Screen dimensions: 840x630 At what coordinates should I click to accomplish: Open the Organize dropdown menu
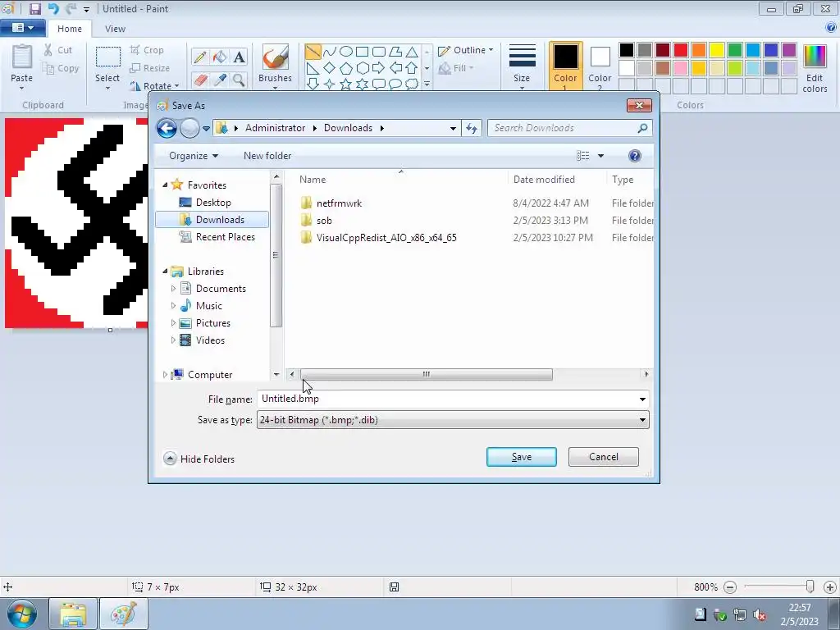[194, 156]
